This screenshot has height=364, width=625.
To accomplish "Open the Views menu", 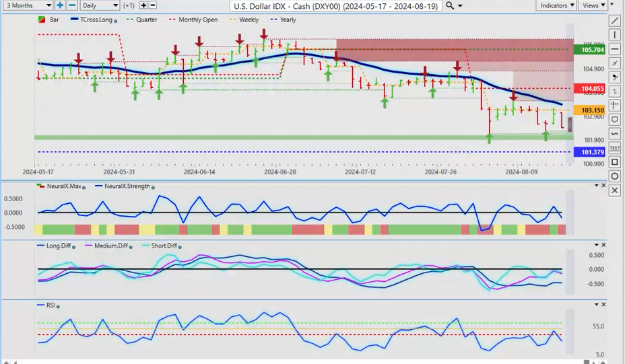I will [592, 5].
